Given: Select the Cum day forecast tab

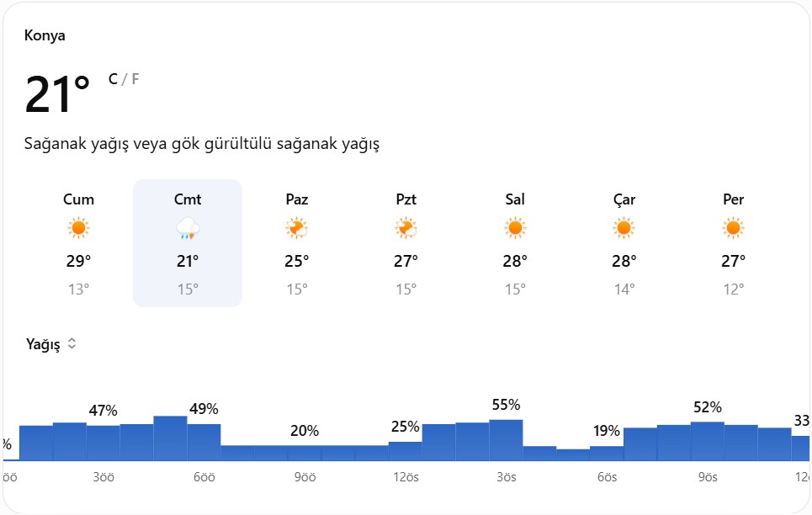Looking at the screenshot, I should pos(79,243).
